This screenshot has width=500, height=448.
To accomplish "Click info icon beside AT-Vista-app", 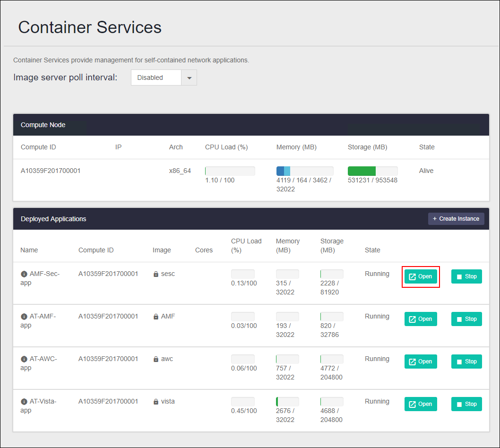I will pyautogui.click(x=24, y=402).
